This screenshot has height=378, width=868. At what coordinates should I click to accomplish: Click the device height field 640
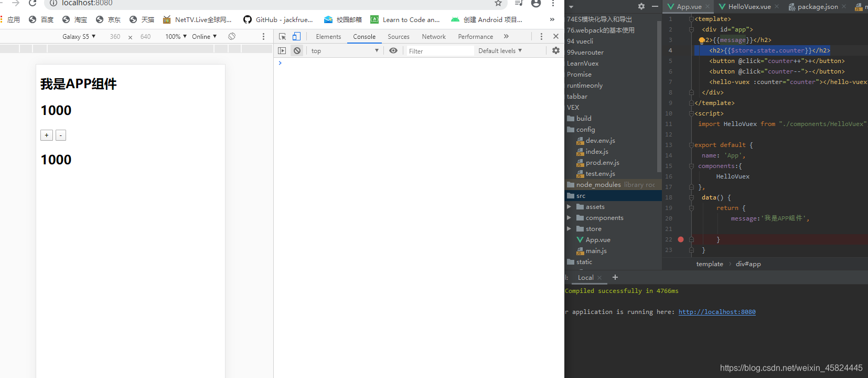tap(145, 37)
